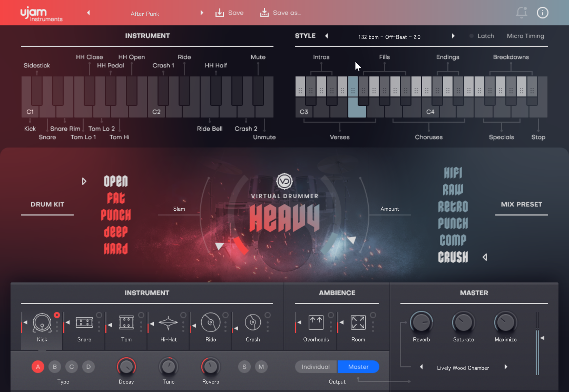Click the Save as icon
Image resolution: width=569 pixels, height=392 pixels.
point(264,13)
